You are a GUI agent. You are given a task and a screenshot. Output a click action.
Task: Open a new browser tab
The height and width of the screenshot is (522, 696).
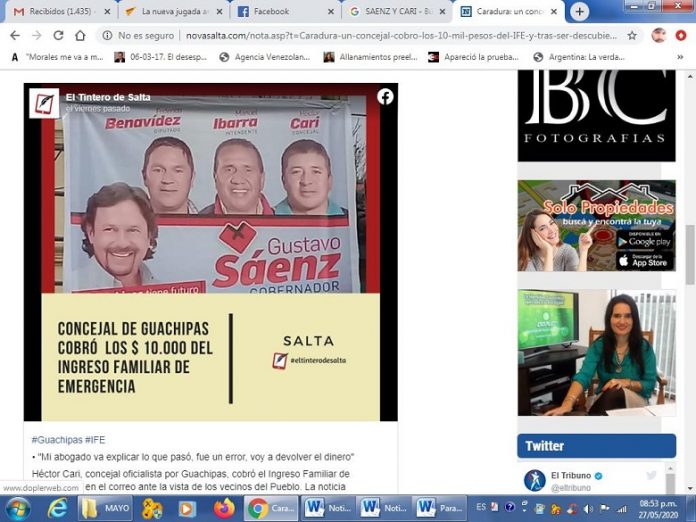579,12
